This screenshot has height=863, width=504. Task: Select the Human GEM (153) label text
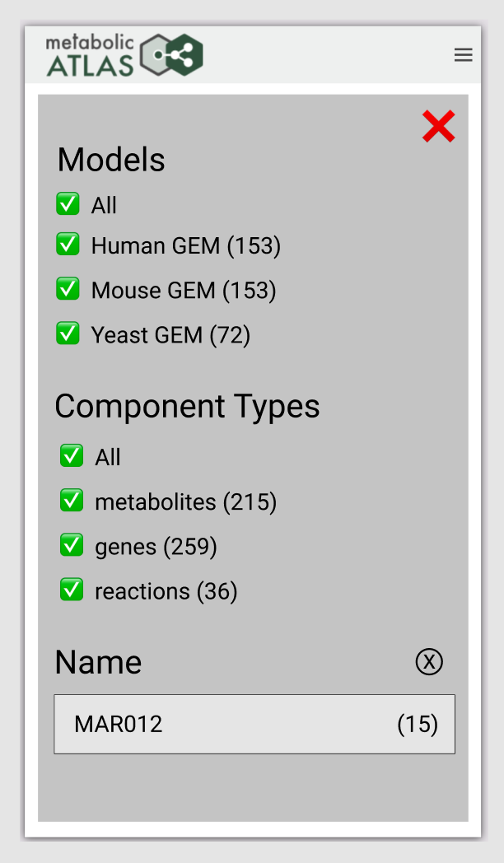coord(187,245)
